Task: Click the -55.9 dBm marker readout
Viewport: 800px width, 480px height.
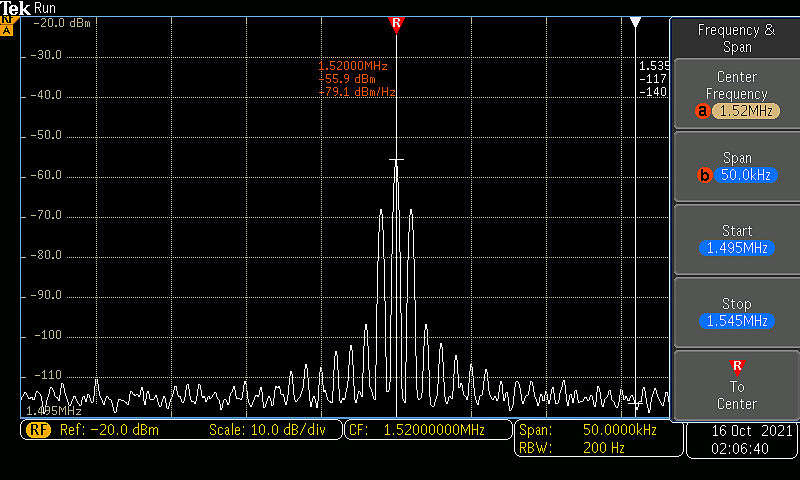Action: point(347,79)
